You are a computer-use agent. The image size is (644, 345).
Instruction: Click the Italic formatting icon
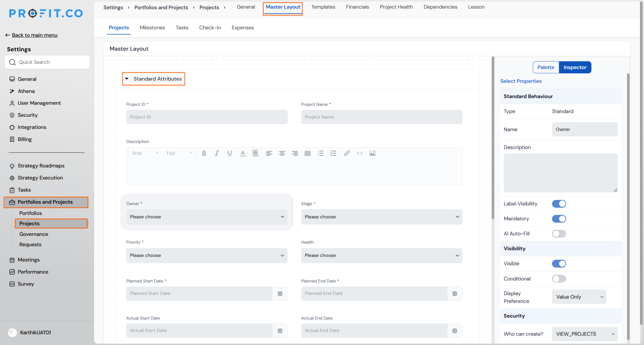click(217, 153)
